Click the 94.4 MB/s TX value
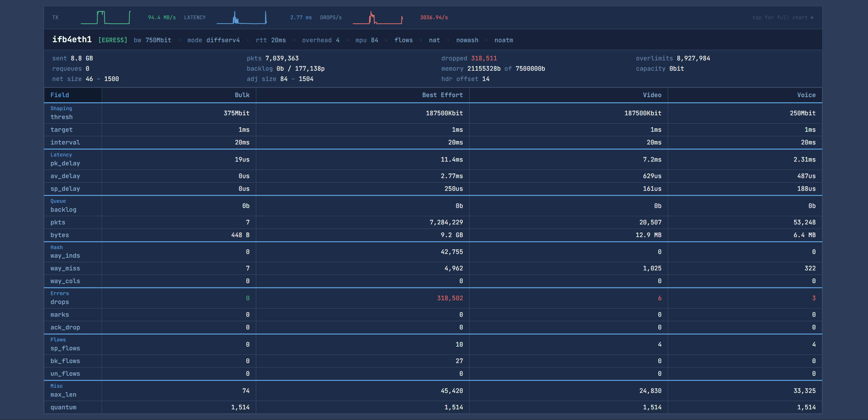 pyautogui.click(x=161, y=17)
